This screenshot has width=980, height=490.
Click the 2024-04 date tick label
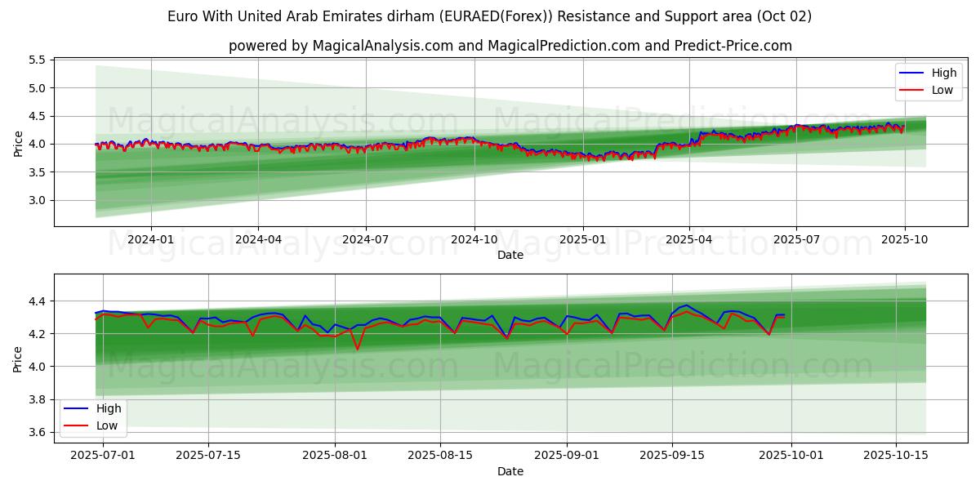258,239
